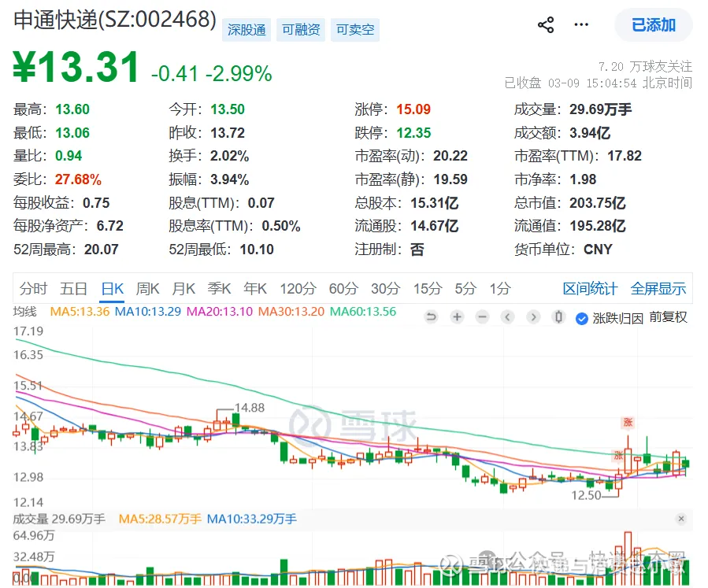Open 区间统计 range statistics
Viewport: 708px width, 588px height.
pos(590,288)
